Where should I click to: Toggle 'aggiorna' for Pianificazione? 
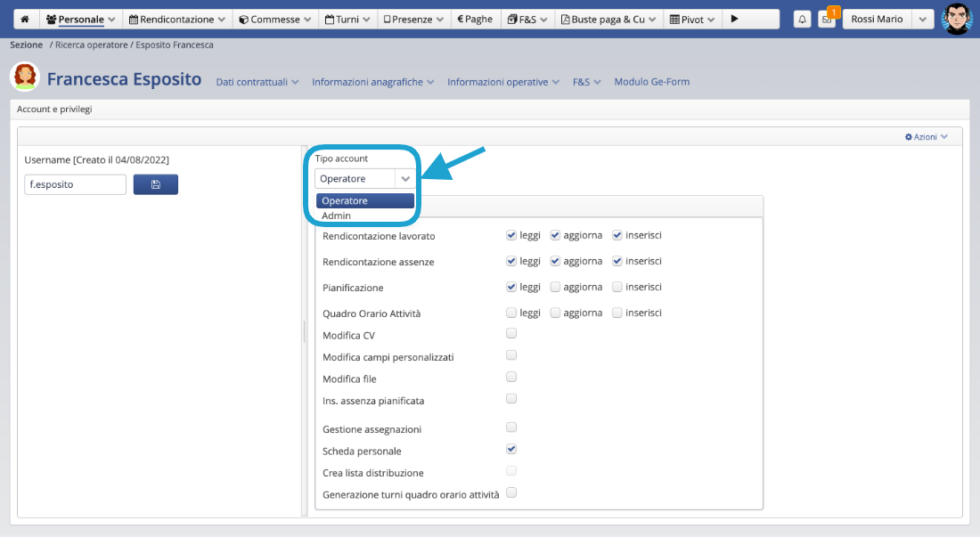[555, 287]
